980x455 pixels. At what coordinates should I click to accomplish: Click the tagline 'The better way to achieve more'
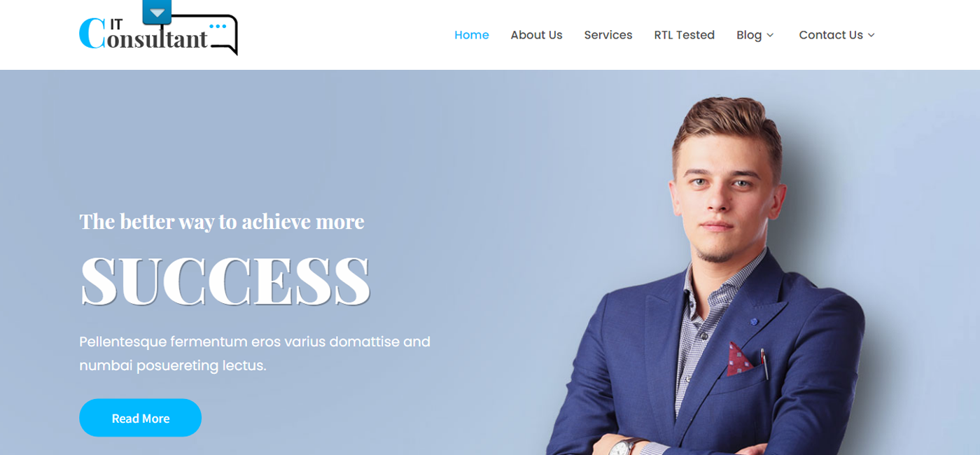click(x=222, y=221)
